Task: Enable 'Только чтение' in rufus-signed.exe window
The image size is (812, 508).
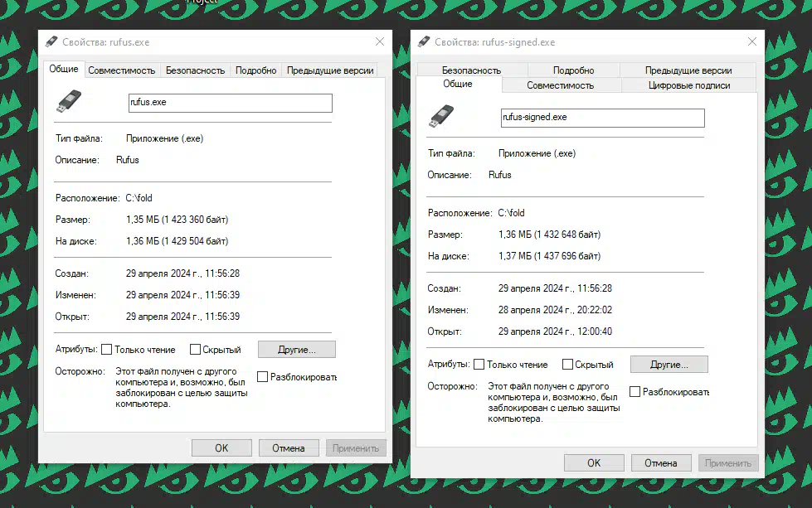Action: pyautogui.click(x=479, y=365)
